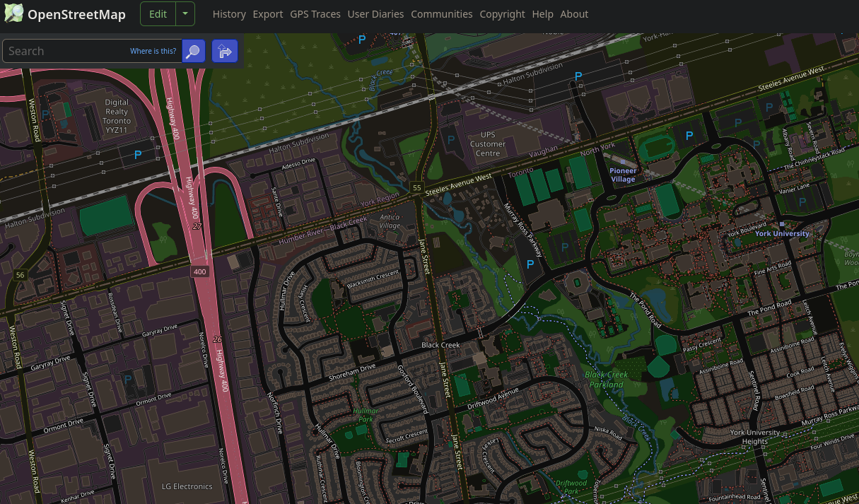This screenshot has height=504, width=859.
Task: Click exit 26 marker on Highway 400
Action: click(x=217, y=339)
